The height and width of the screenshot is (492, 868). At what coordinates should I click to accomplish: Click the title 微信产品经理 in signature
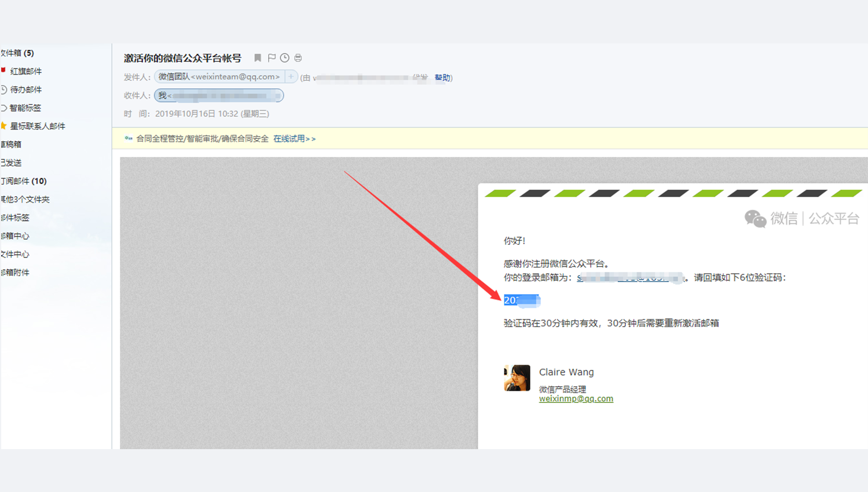563,389
